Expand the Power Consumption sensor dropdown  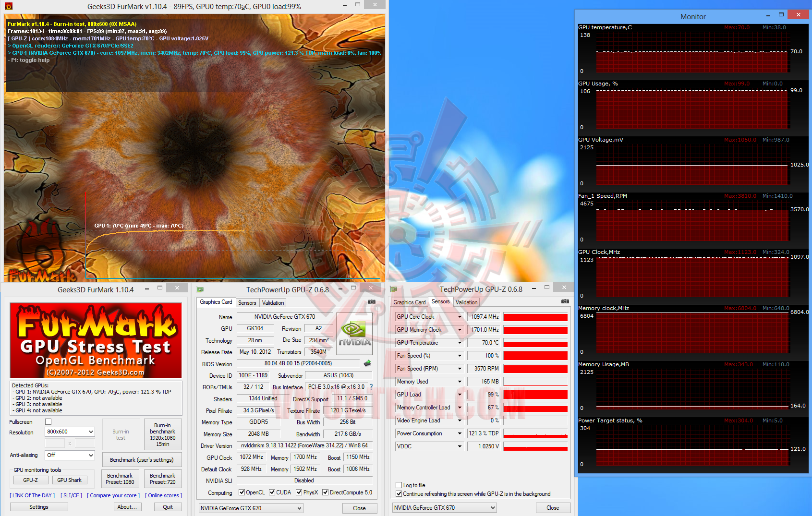[460, 433]
